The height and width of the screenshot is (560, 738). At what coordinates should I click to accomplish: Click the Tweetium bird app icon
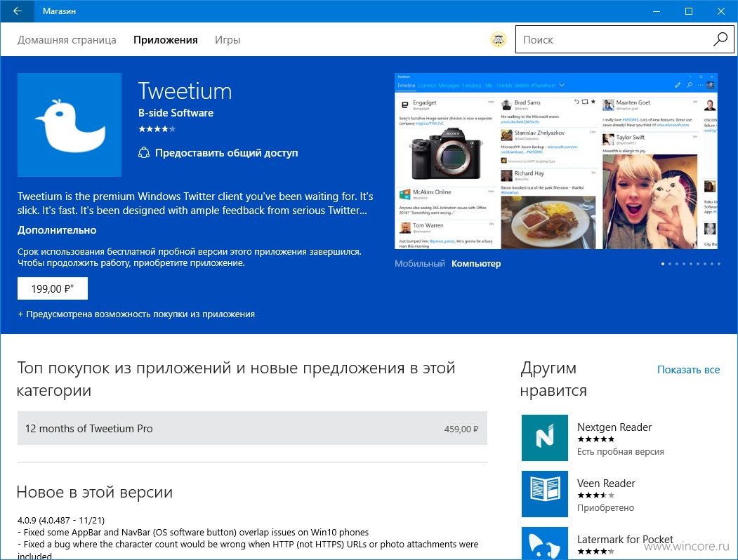pos(70,125)
